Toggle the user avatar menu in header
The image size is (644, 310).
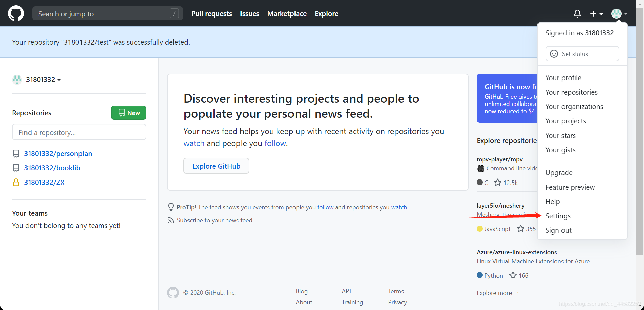pos(619,14)
